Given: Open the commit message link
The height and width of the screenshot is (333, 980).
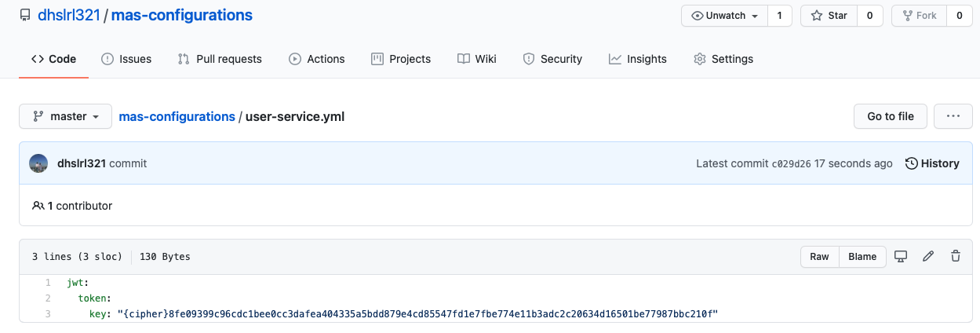Looking at the screenshot, I should click(128, 163).
